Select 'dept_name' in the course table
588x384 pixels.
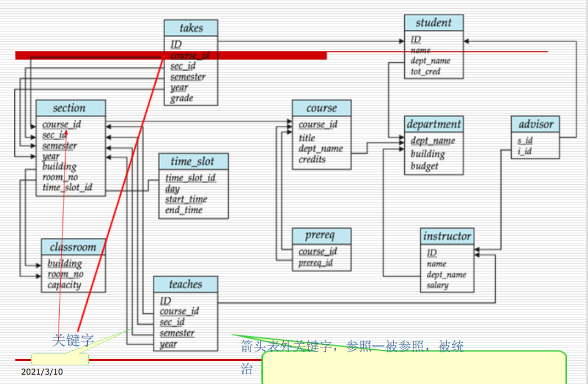click(x=321, y=149)
